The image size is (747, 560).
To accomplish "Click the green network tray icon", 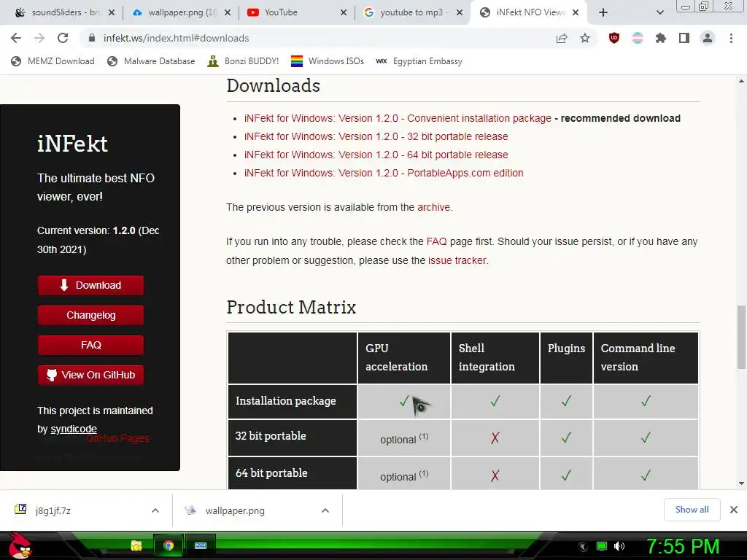I will coord(602,546).
